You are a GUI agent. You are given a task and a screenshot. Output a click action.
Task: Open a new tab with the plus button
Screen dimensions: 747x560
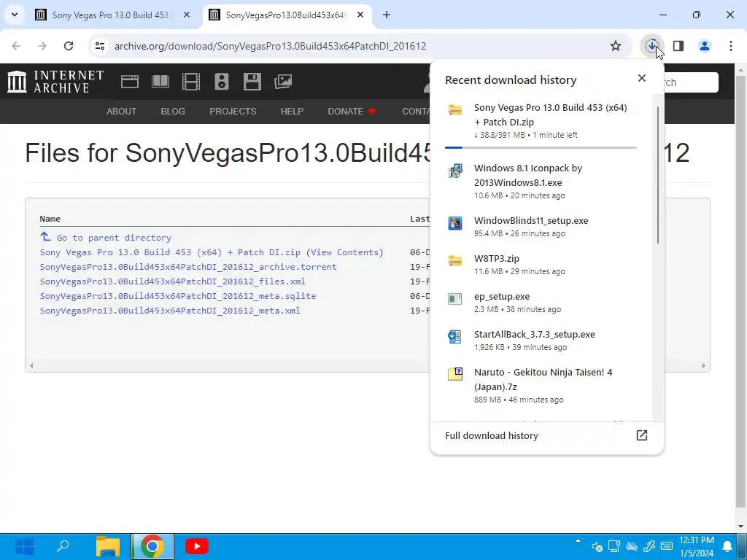tap(387, 15)
